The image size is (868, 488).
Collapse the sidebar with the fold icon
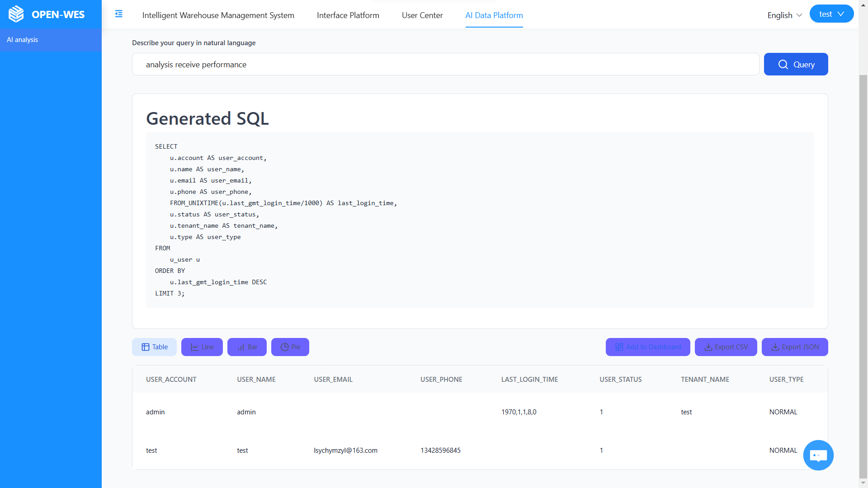(119, 14)
